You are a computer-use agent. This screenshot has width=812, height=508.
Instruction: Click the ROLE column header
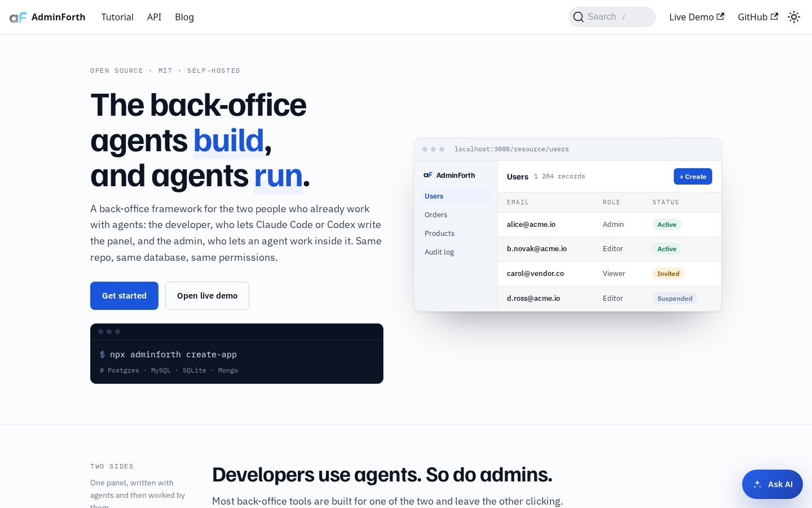point(611,202)
